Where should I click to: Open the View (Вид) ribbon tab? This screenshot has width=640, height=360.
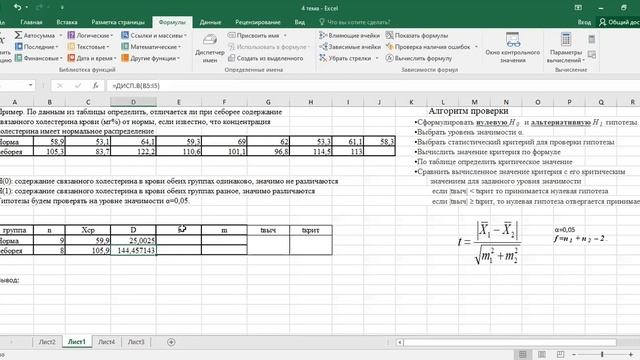300,22
